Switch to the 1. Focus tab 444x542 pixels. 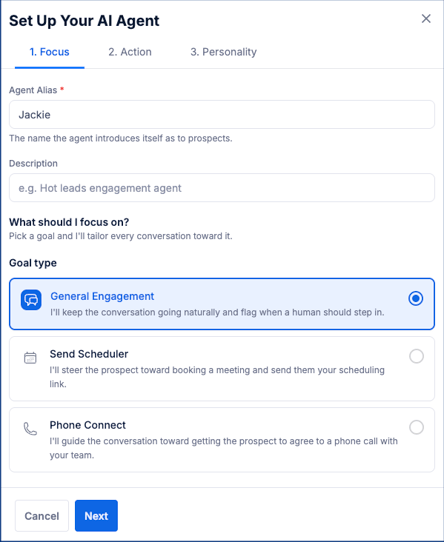coord(49,52)
